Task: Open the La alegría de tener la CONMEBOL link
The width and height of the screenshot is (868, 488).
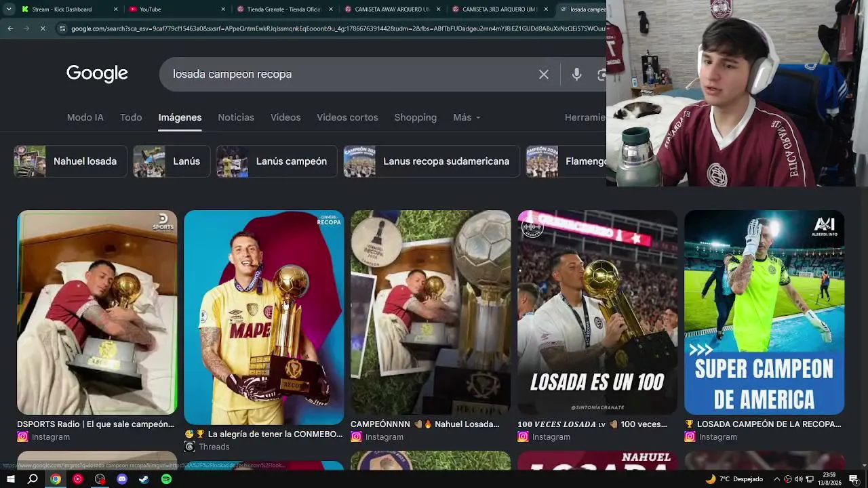Action: (x=263, y=434)
